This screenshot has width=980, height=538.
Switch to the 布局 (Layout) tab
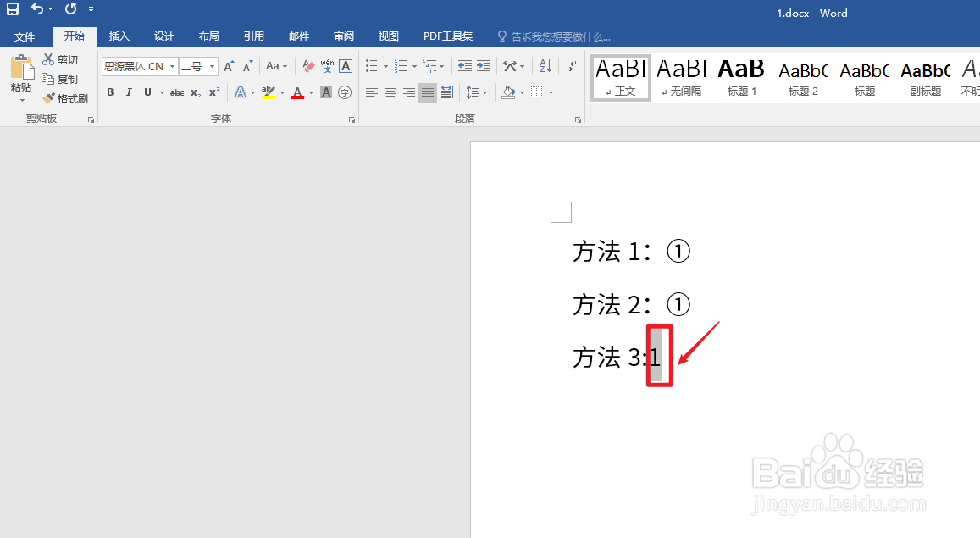tap(208, 36)
